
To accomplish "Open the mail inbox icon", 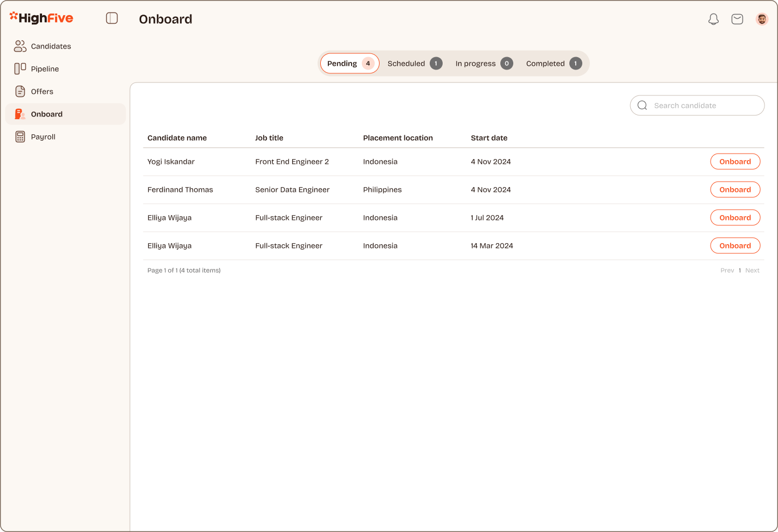I will click(737, 19).
